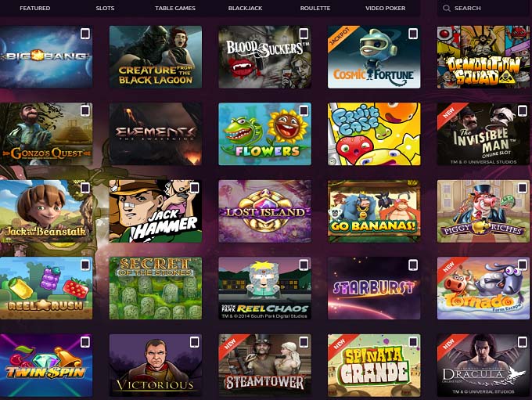Click the mobile icon on Flowers tile
The image size is (532, 400).
tap(304, 110)
